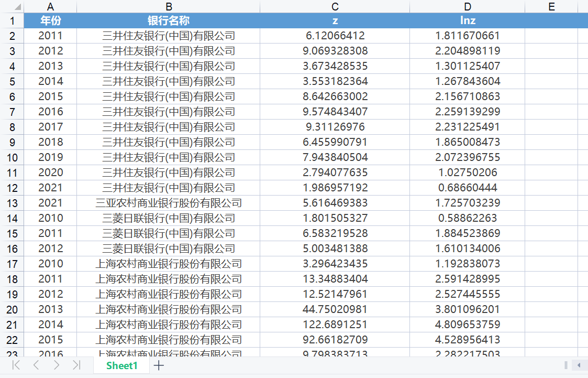Select row 13 header
Viewport: 588px width, 378px height.
pyautogui.click(x=12, y=203)
